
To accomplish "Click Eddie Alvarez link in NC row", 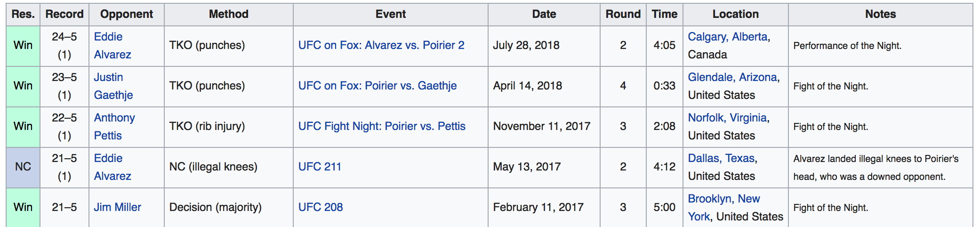I will [108, 158].
